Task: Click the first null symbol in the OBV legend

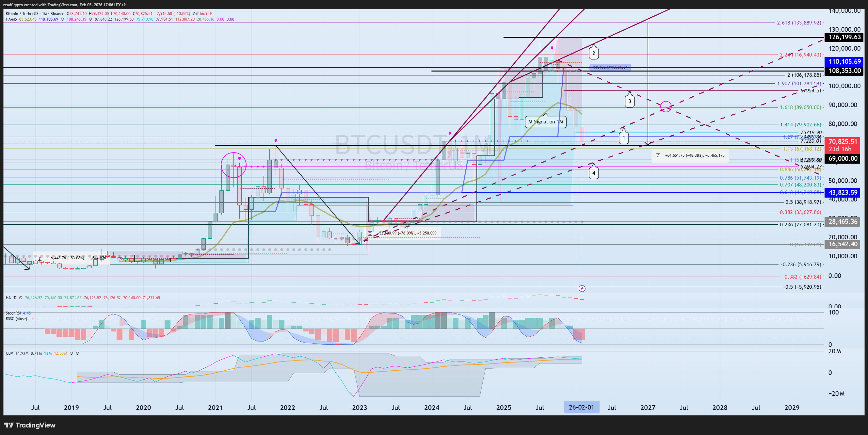Action: tap(71, 353)
